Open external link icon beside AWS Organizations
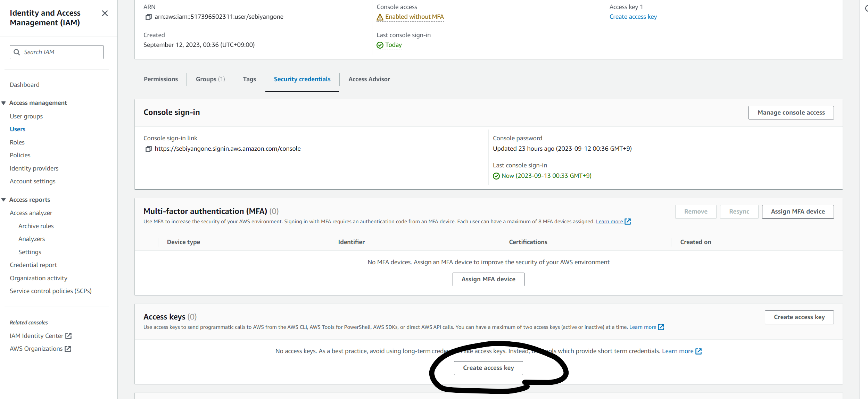Image resolution: width=868 pixels, height=399 pixels. [x=68, y=349]
